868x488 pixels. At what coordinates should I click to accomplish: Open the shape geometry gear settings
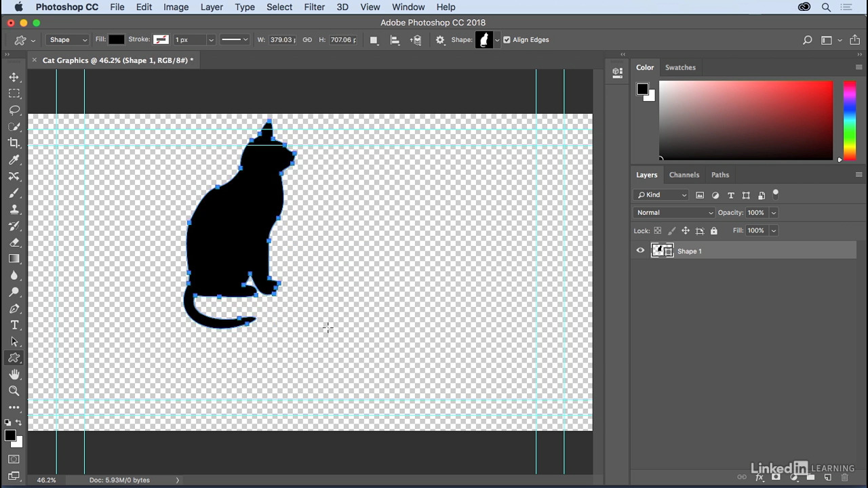440,40
